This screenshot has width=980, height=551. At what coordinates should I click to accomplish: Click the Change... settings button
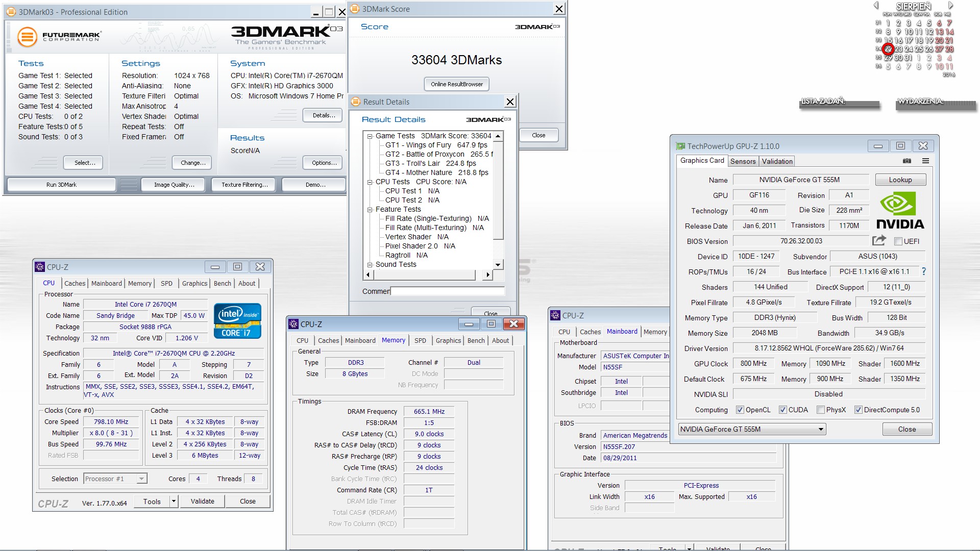tap(192, 163)
